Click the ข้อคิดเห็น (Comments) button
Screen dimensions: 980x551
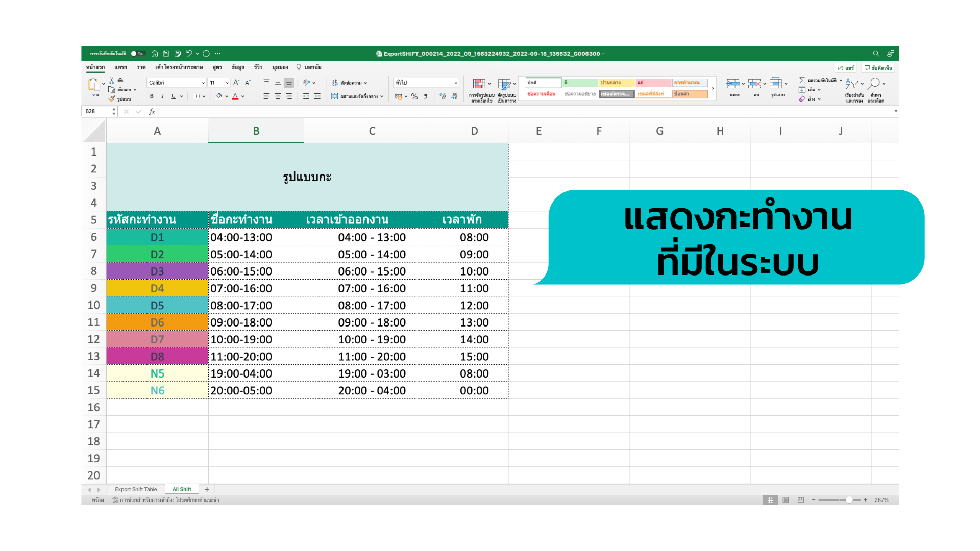coord(878,68)
